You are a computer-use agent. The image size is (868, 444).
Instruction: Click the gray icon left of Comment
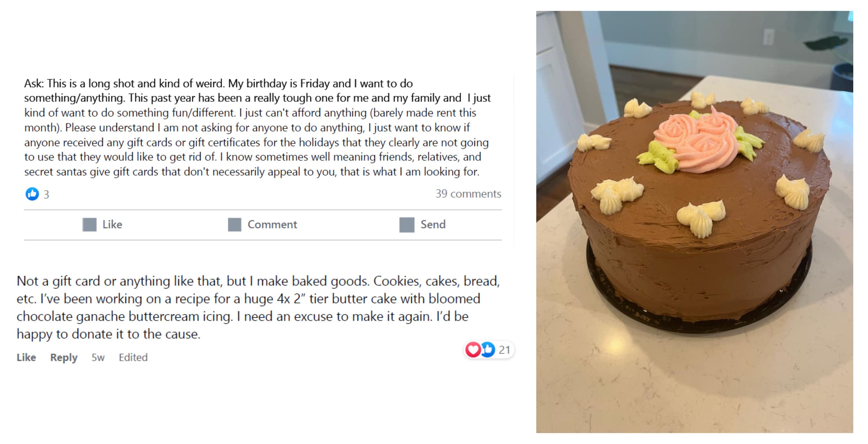click(235, 225)
